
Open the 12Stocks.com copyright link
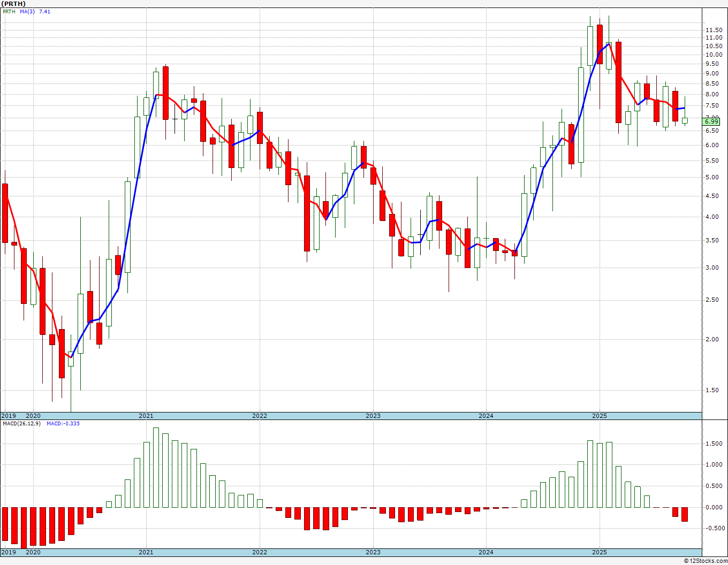point(705,561)
